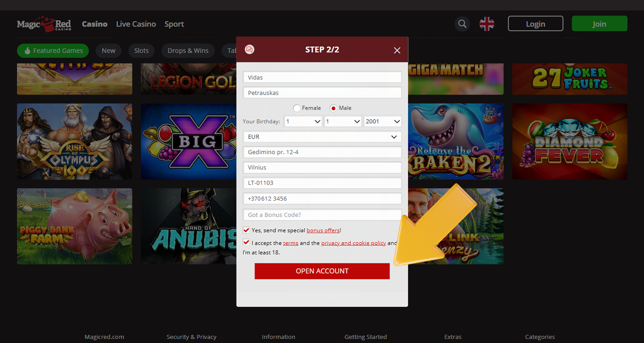Open Legion Gold game thumbnail

(x=188, y=79)
